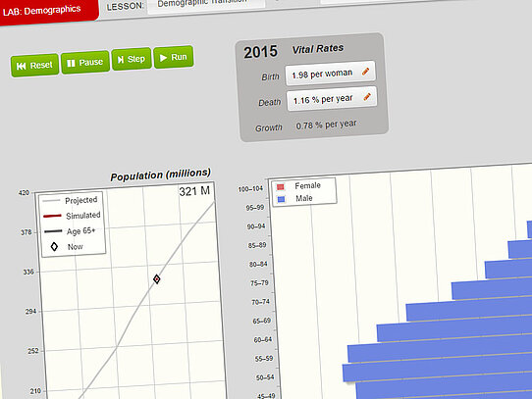This screenshot has width=532, height=399.
Task: Click the Now diamond marker on graph
Action: point(156,279)
